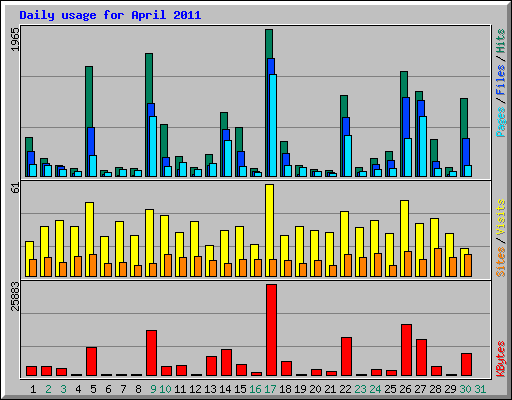Image resolution: width=512 pixels, height=400 pixels.
Task: Click day label 7
Action: (123, 389)
